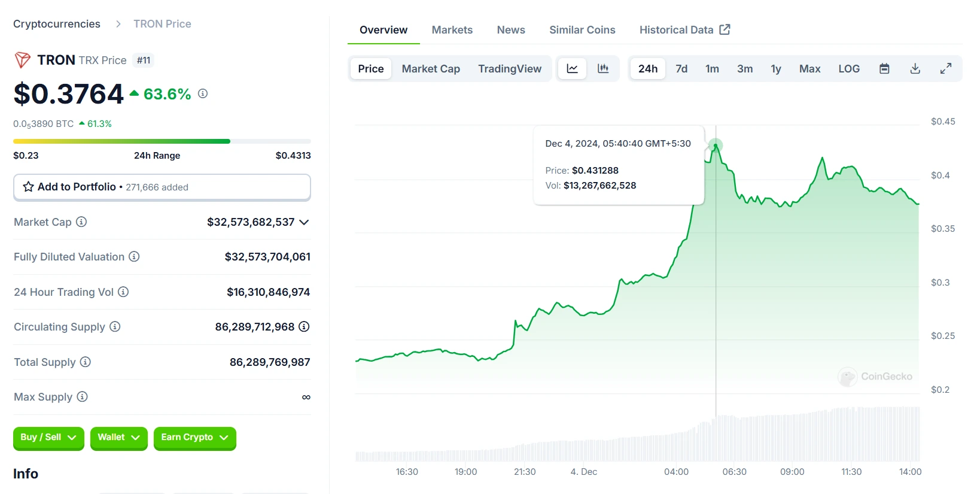Click the 24h Range progress bar
Viewport: 980px width, 494px height.
(162, 141)
